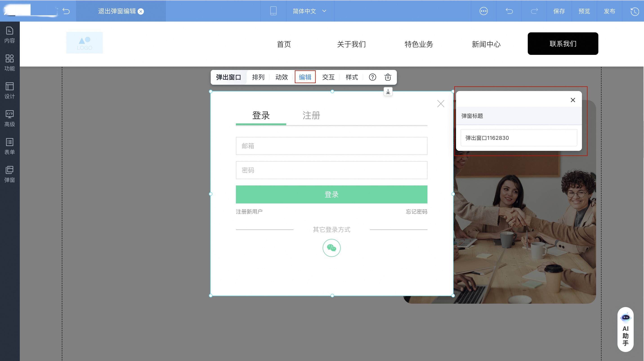Open the more options ellipsis menu
The height and width of the screenshot is (361, 644).
pyautogui.click(x=483, y=11)
